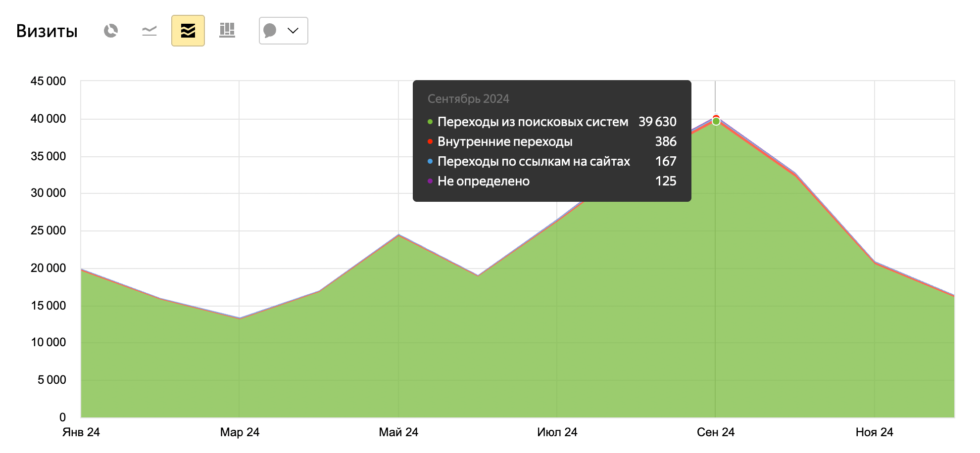
Task: Click the Янв 24 axis label
Action: click(81, 432)
